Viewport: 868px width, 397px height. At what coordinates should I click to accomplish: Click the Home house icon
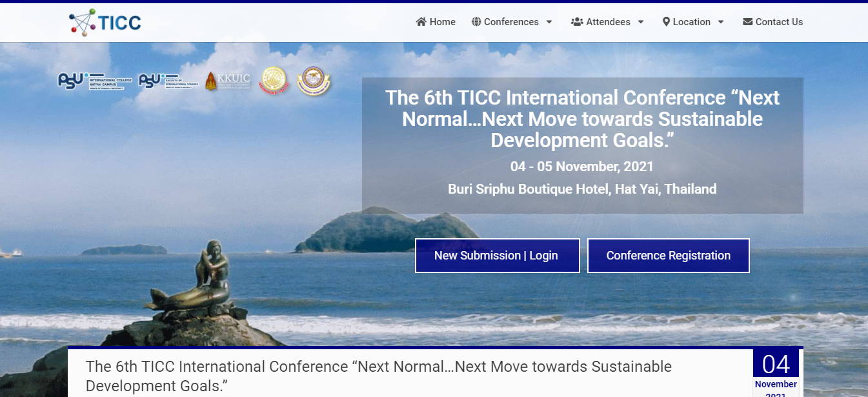[421, 22]
